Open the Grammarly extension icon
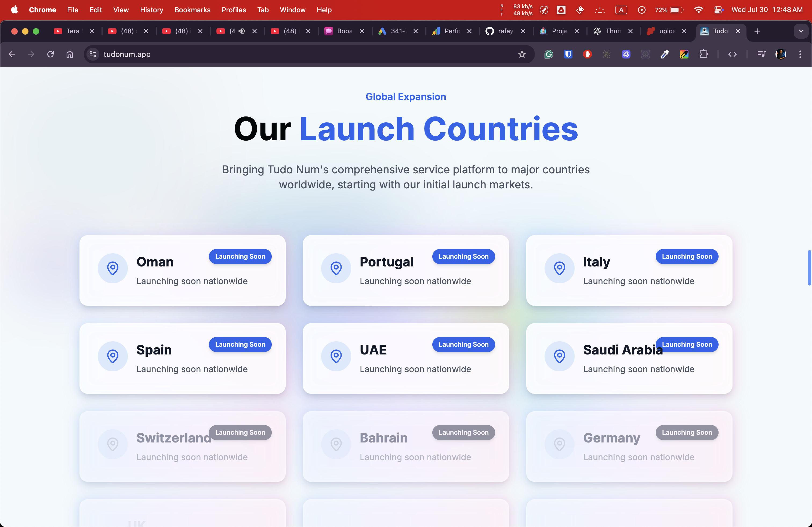812x527 pixels. pos(549,54)
